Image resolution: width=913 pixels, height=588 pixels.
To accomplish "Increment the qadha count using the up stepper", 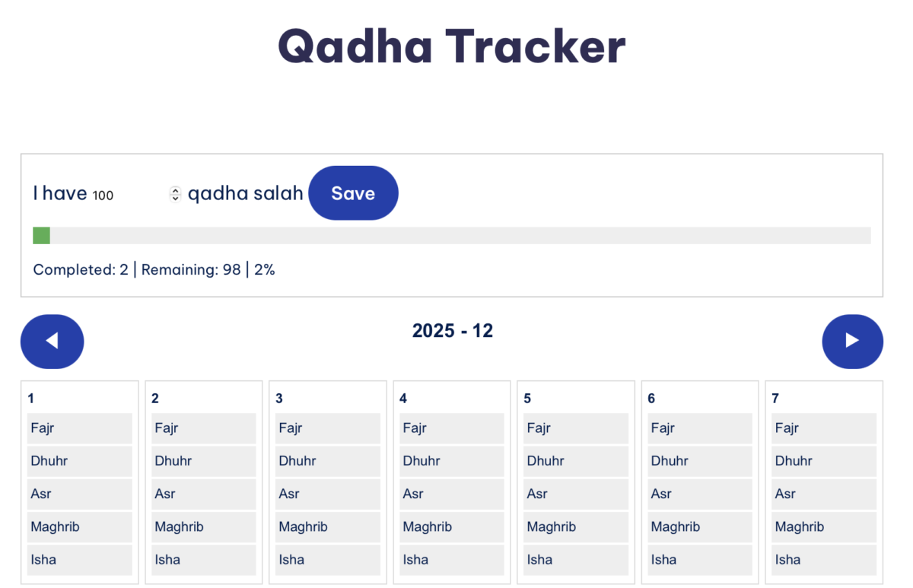I will tap(175, 189).
